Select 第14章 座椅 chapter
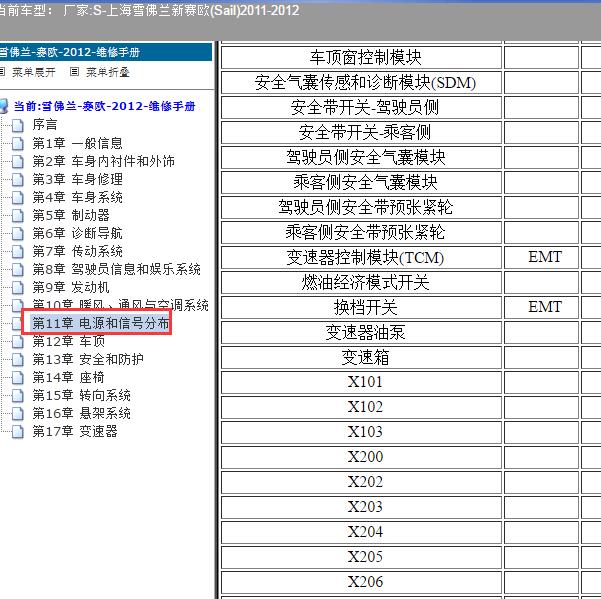The height and width of the screenshot is (599, 601). [69, 377]
